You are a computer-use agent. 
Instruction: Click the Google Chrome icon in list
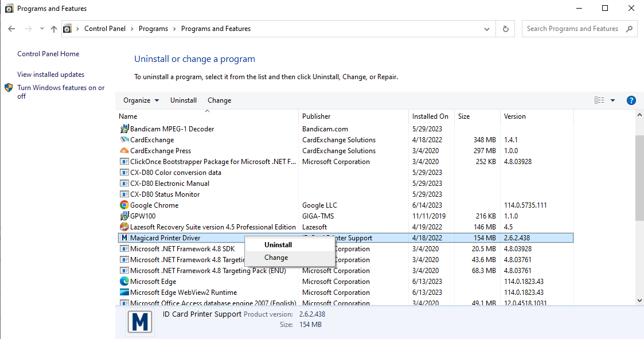point(124,205)
